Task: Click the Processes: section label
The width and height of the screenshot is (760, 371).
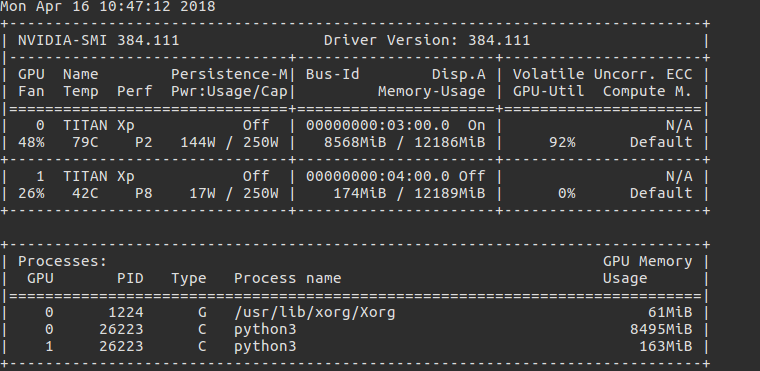Action: [x=63, y=261]
